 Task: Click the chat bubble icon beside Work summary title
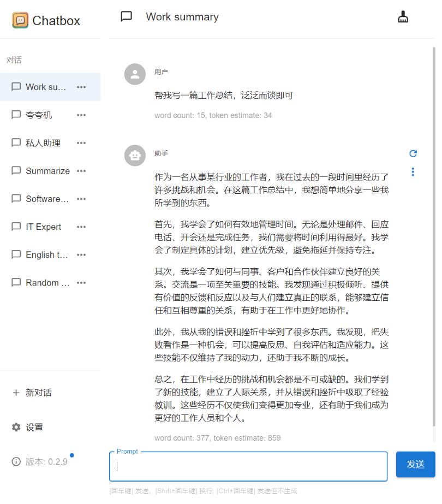click(x=126, y=16)
